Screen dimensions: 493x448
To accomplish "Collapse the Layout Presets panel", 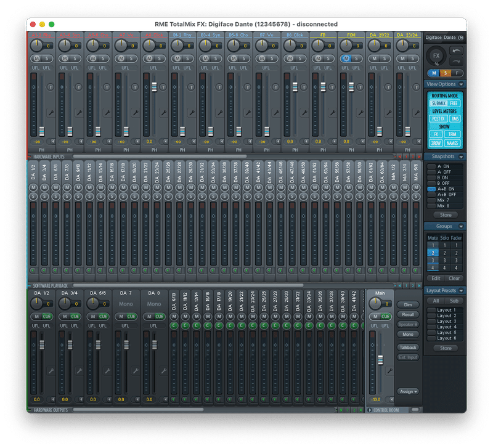I will [461, 290].
